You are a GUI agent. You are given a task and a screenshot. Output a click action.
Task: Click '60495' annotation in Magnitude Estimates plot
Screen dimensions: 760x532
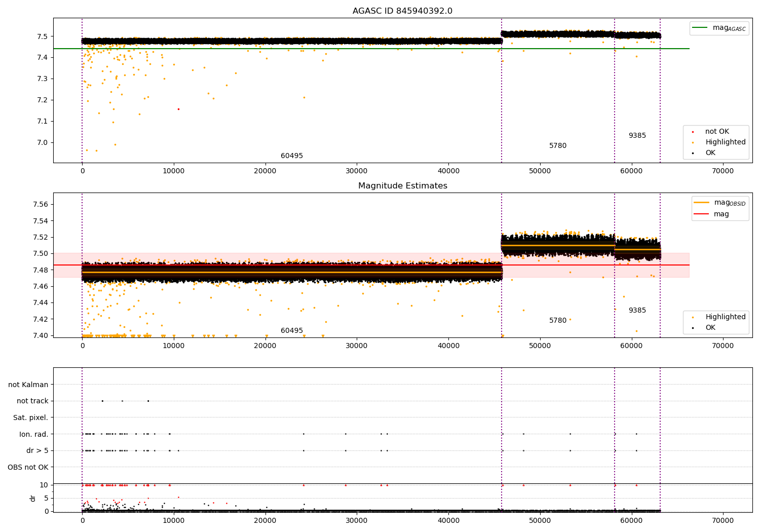[x=292, y=331]
